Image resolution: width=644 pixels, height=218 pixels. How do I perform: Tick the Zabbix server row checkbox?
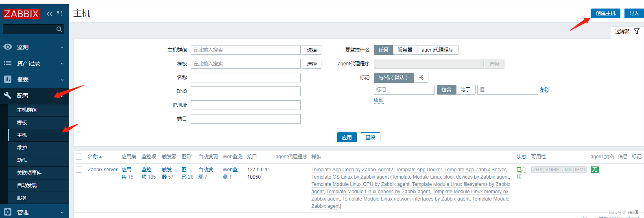pyautogui.click(x=79, y=169)
